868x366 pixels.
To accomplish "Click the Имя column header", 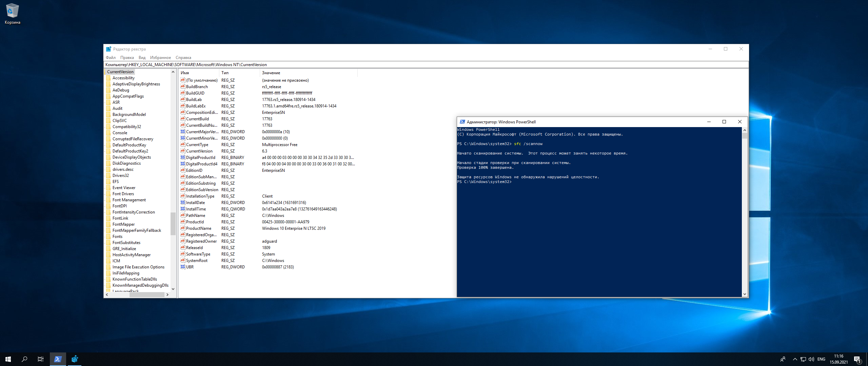I will 199,73.
